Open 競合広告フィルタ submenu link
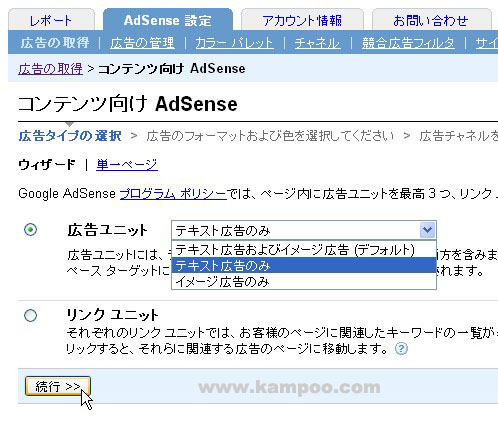 point(408,43)
